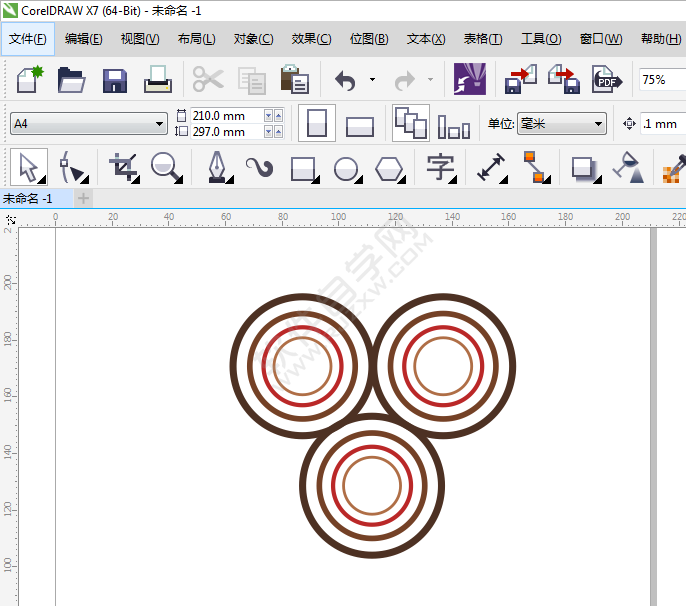Screen dimensions: 686x606
Task: Click the Print icon
Action: [x=158, y=79]
